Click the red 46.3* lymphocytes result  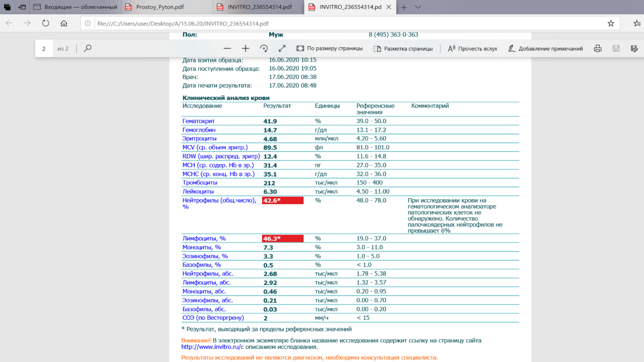point(283,238)
